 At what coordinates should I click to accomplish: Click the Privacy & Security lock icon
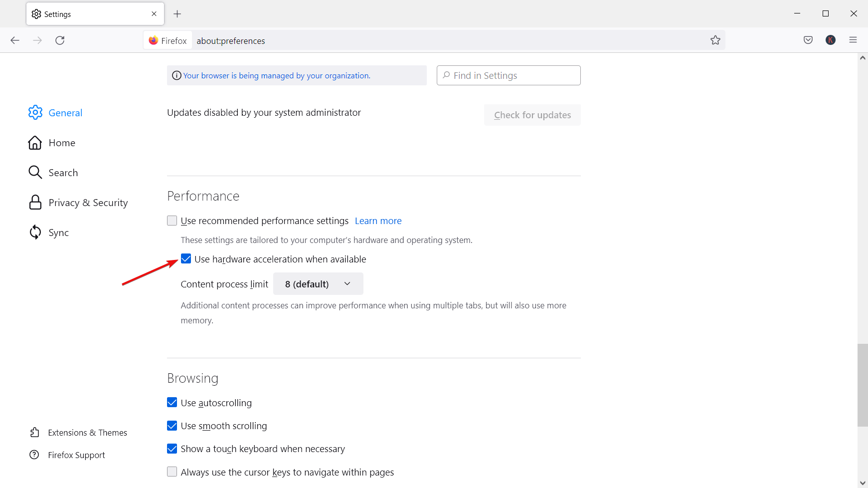click(x=35, y=202)
